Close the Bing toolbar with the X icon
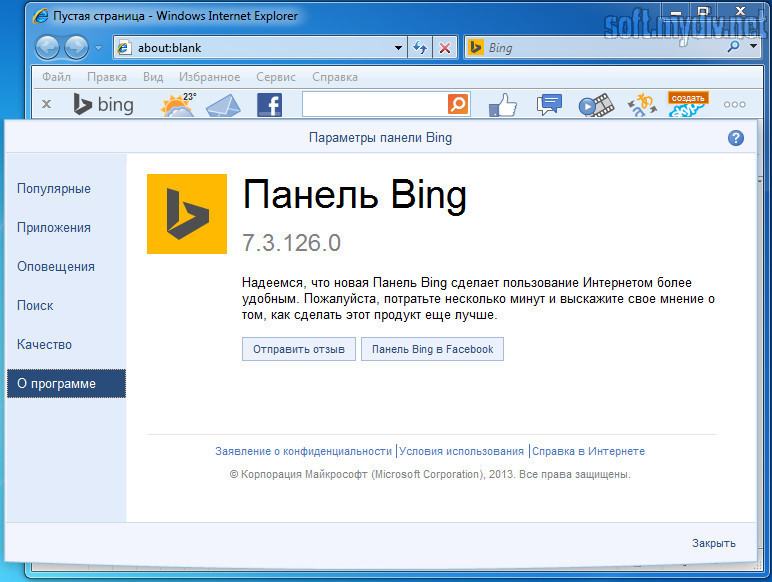The width and height of the screenshot is (772, 582). 46,104
